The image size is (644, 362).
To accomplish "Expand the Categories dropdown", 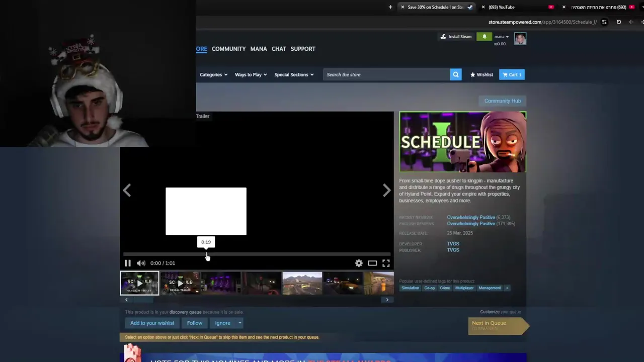I will tap(213, 74).
